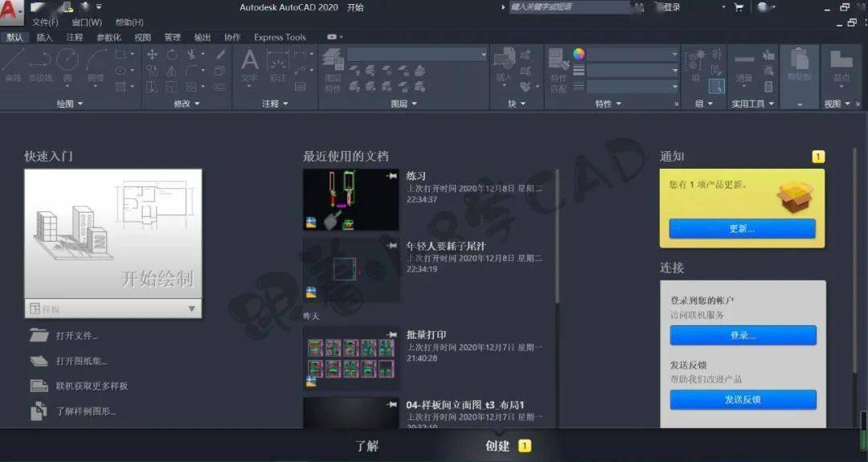Select the Erase tool icon
This screenshot has width=868, height=462.
220,54
